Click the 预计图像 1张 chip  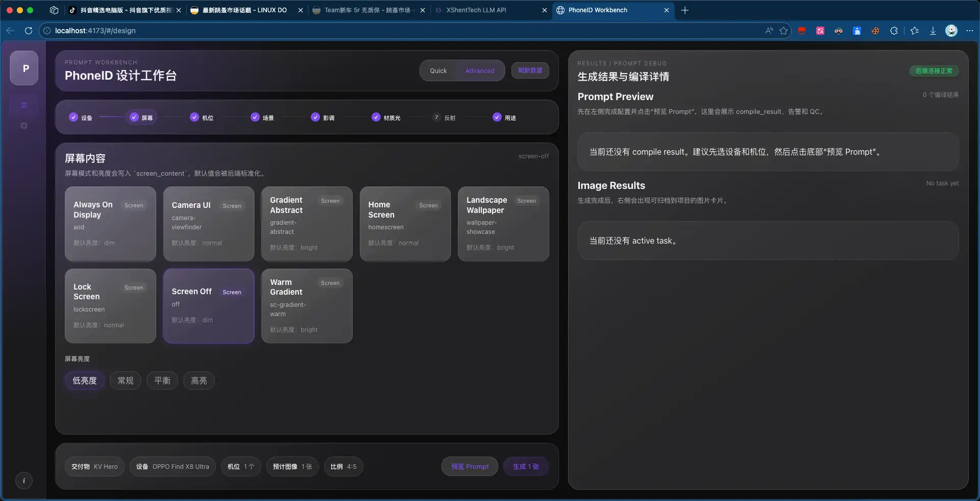(292, 466)
